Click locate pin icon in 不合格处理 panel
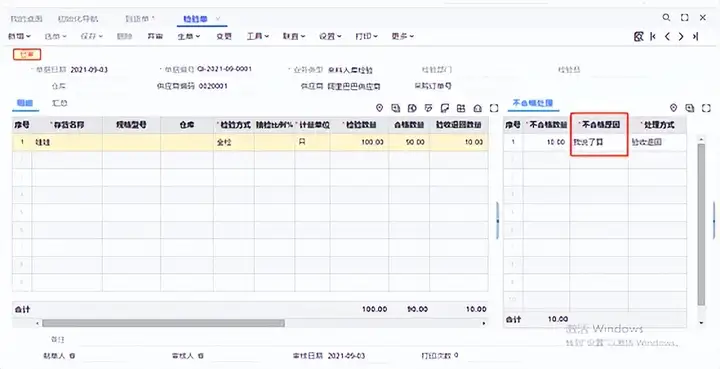Image resolution: width=720 pixels, height=369 pixels. coord(673,108)
